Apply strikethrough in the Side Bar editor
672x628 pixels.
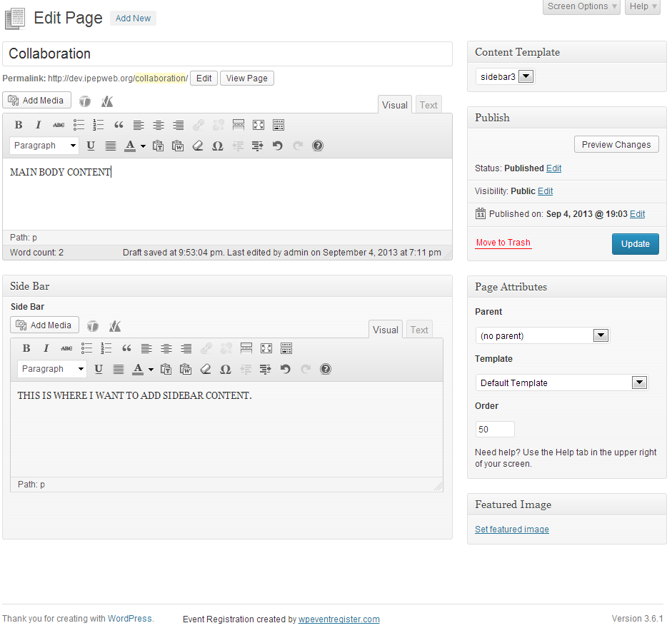66,348
